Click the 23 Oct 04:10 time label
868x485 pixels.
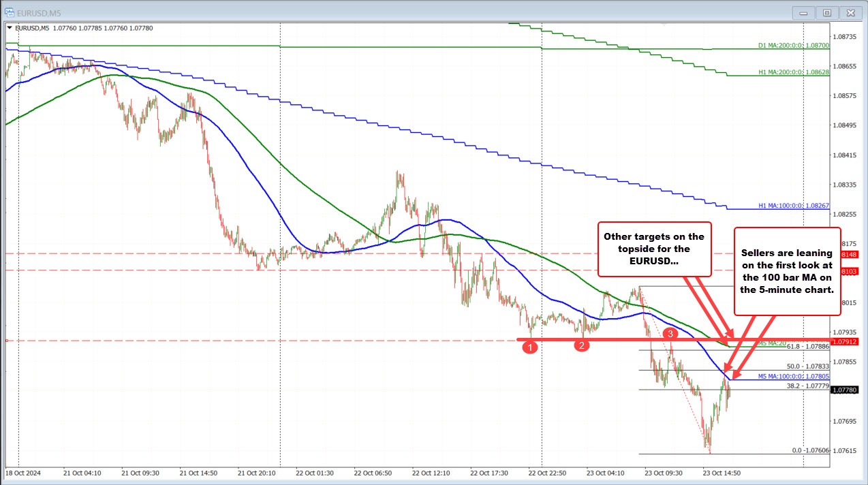coord(606,472)
